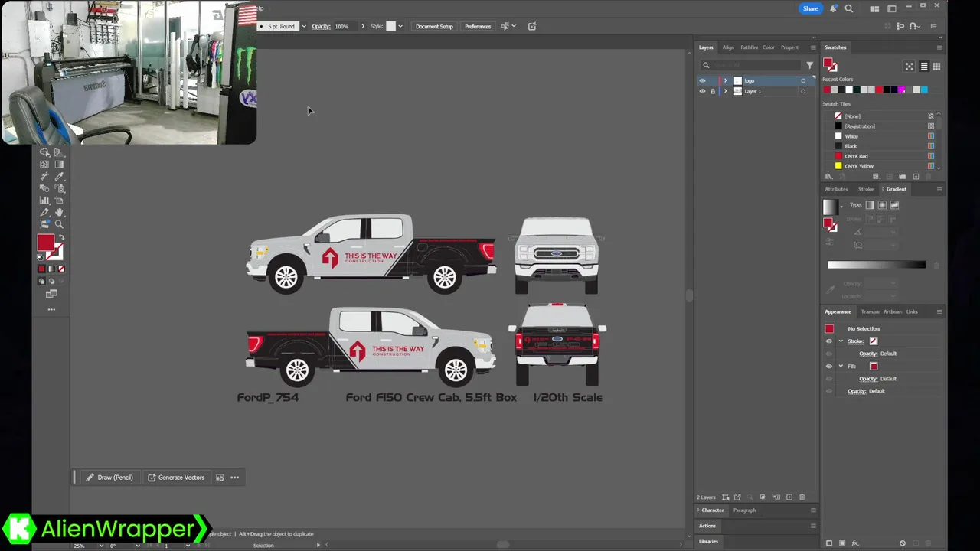The image size is (980, 551).
Task: Change the screen mode
Action: click(51, 294)
